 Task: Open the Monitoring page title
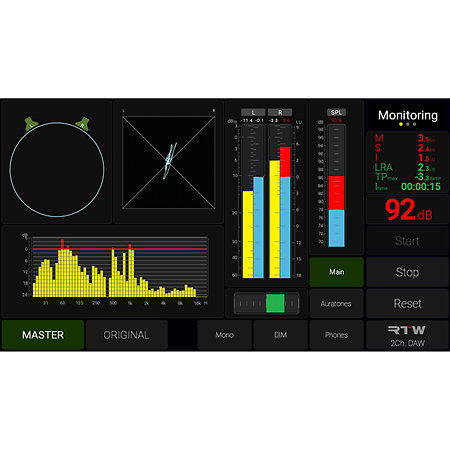(408, 115)
